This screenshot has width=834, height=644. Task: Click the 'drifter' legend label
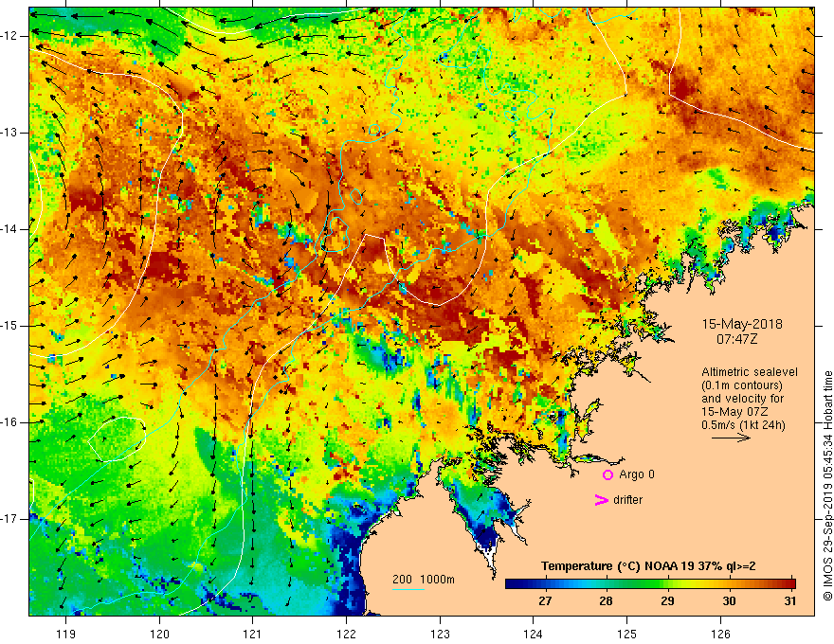[x=627, y=500]
